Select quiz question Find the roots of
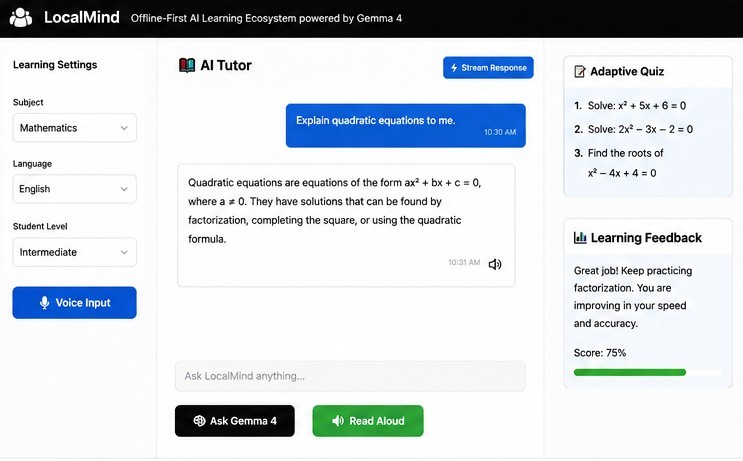Viewport: 743px width, 461px height. point(619,163)
